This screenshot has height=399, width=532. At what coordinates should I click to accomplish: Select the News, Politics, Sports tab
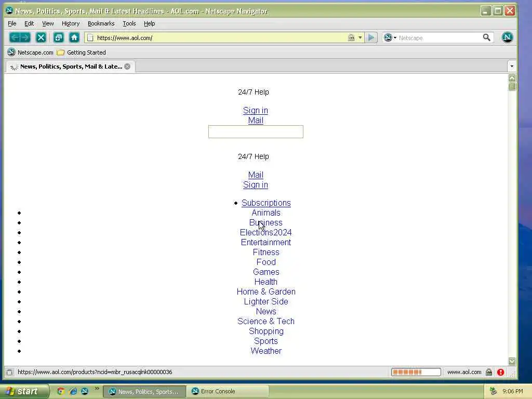tap(70, 66)
